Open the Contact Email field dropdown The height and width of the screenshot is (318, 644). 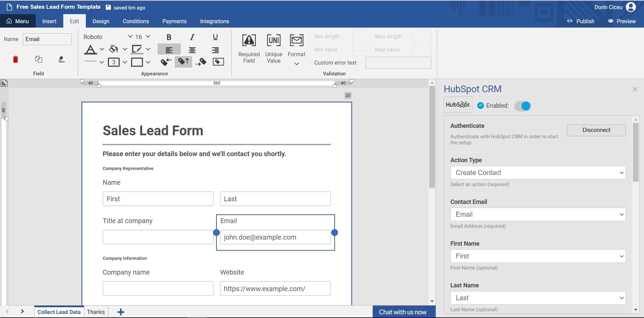(538, 214)
